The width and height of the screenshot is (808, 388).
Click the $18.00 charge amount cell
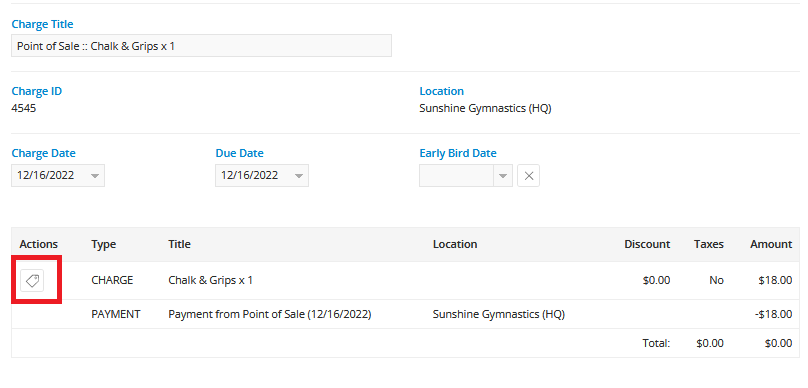pos(776,280)
